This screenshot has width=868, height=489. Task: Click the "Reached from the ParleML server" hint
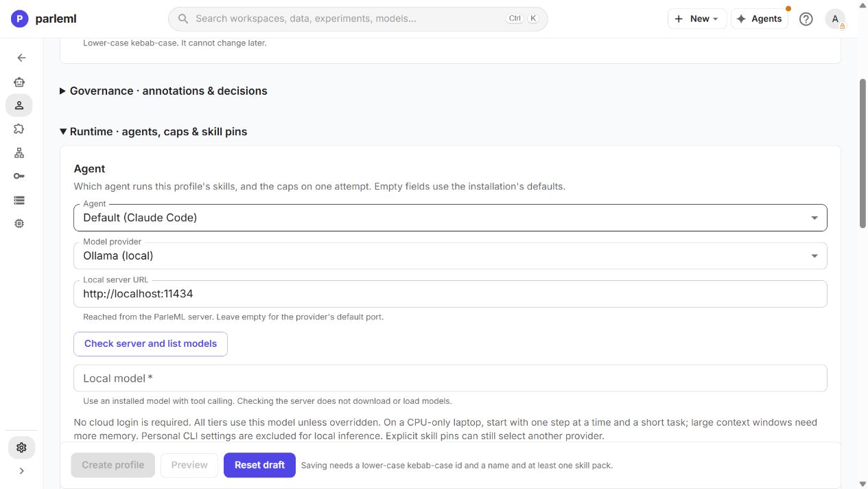coord(233,317)
